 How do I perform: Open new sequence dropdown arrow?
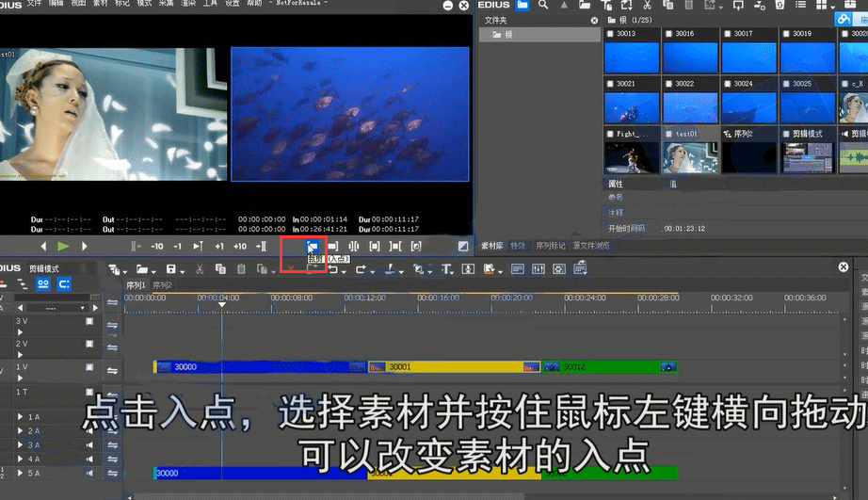(x=125, y=271)
